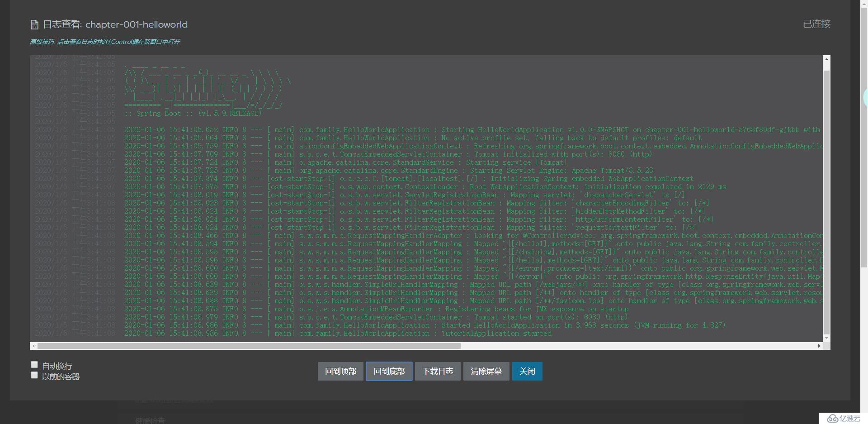868x424 pixels.
Task: Click the 'Starting Servlet Engine: Apache Tomcat/8.5.23' line
Action: pyautogui.click(x=389, y=171)
